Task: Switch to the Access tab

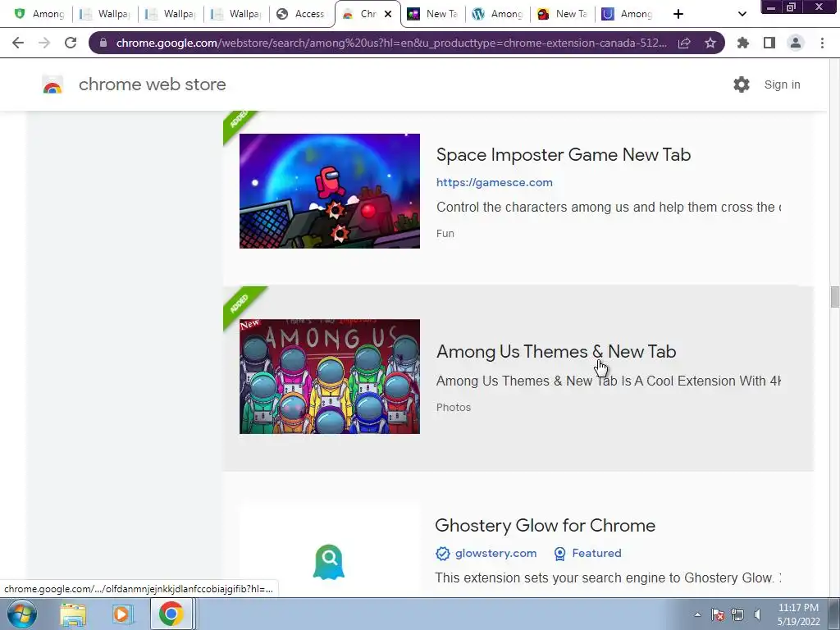Action: pyautogui.click(x=300, y=14)
